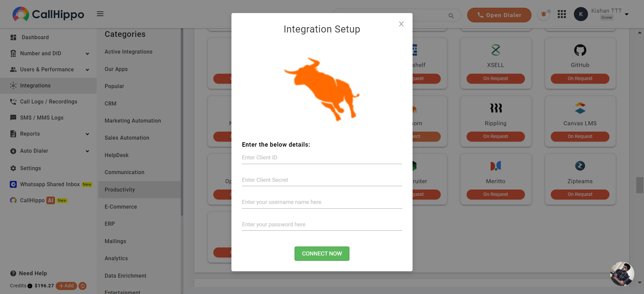
Task: Click the Reports sidebar icon
Action: (13, 134)
